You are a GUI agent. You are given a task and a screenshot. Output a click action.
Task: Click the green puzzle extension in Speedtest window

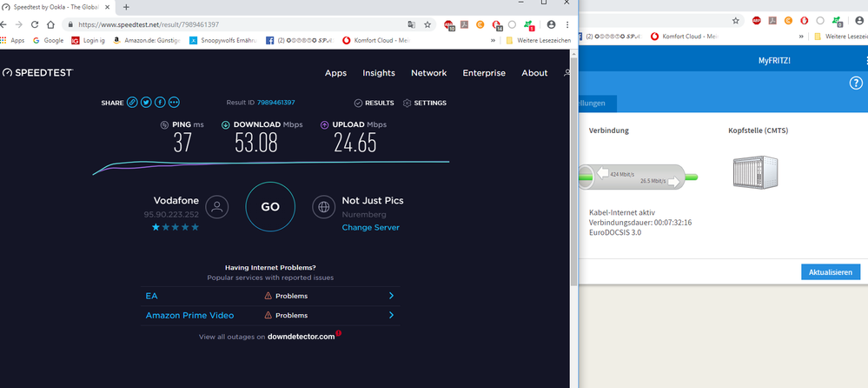529,24
